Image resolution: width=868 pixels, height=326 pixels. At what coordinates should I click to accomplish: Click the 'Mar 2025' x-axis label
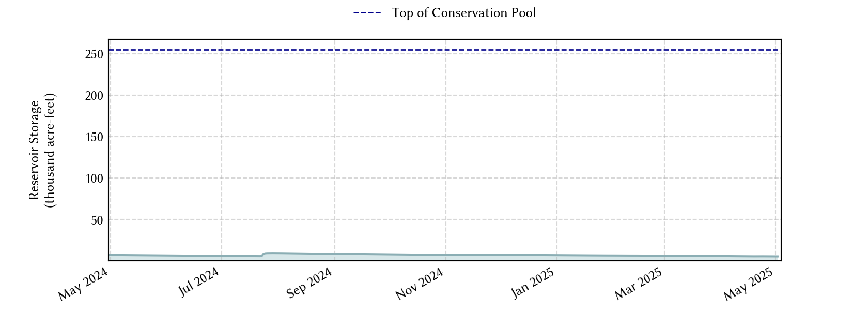638,284
